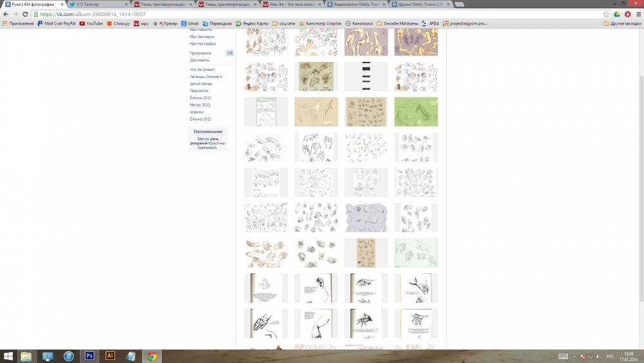Click the page vertical scrollbar
The image size is (644, 363).
coord(641,188)
